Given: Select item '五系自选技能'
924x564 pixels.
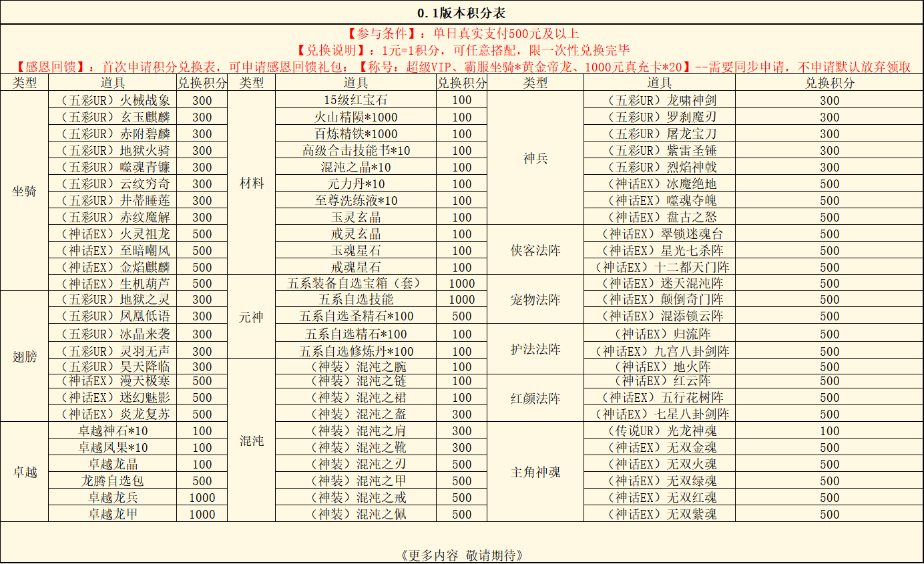Looking at the screenshot, I should (356, 300).
